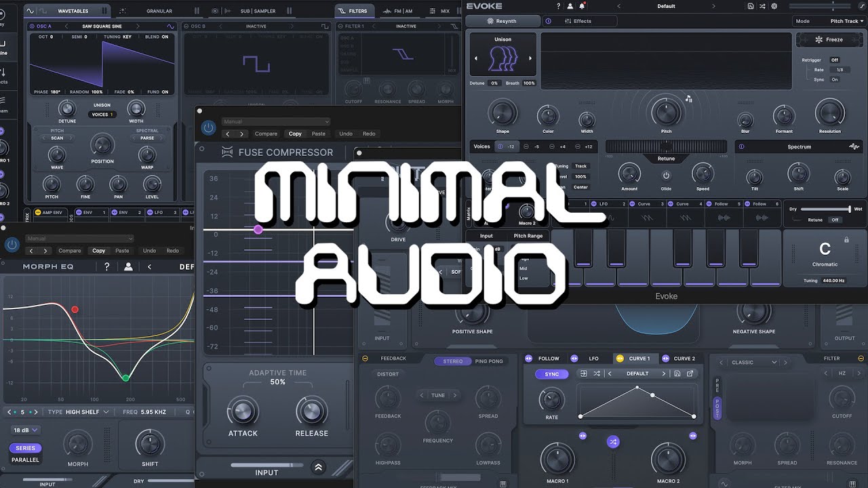This screenshot has width=868, height=488.
Task: Open the CLASSIC filter type dropdown
Action: (753, 362)
